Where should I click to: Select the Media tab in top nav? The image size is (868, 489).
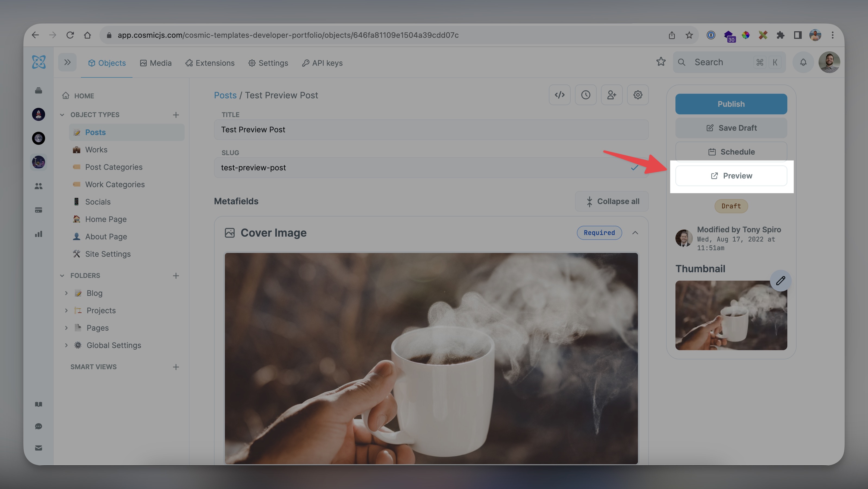[x=156, y=62]
